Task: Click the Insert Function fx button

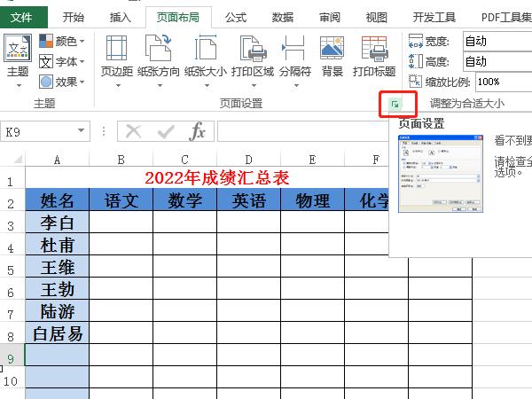Action: (x=198, y=131)
